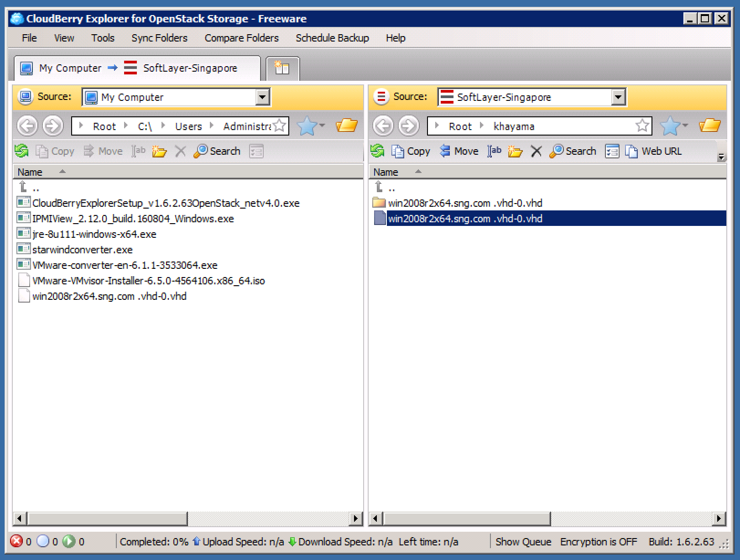The height and width of the screenshot is (560, 740).
Task: Select VMware-converter-en-6.1.1 exe file
Action: click(x=125, y=265)
